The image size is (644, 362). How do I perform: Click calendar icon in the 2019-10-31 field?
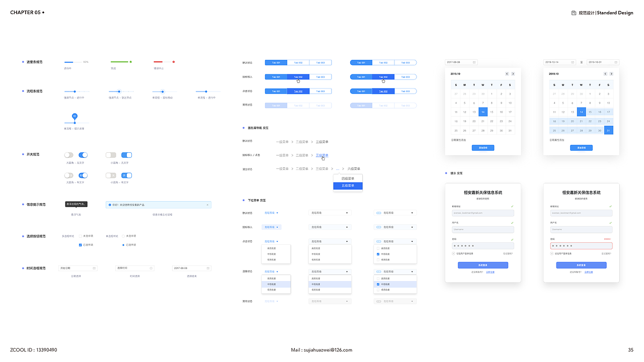point(616,62)
